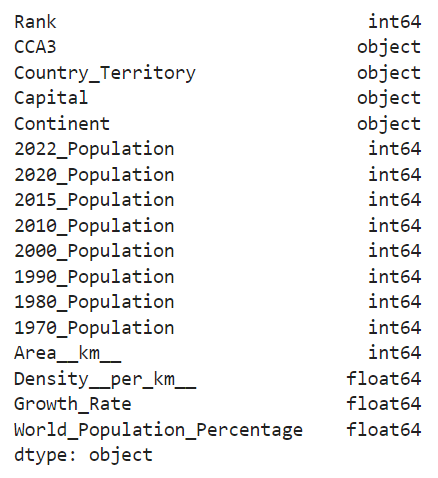Click the Density__per_km__ text
The image size is (438, 478).
point(105,379)
